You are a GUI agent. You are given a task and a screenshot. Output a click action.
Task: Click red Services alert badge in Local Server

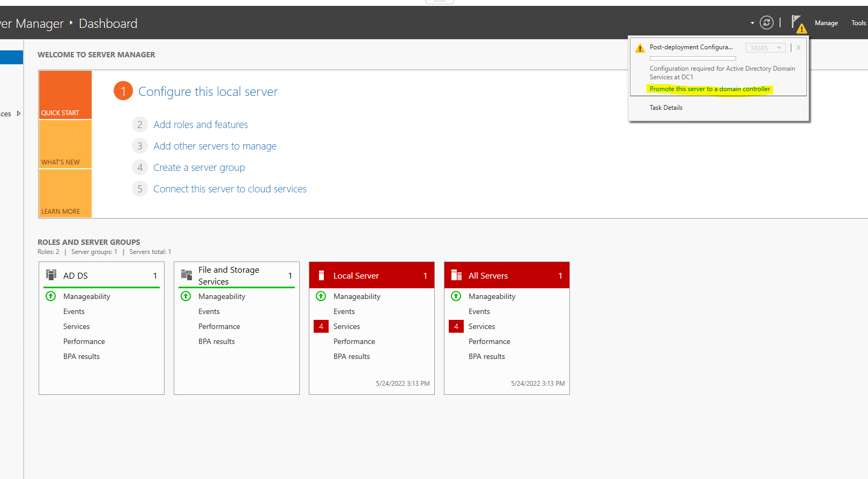(x=321, y=326)
